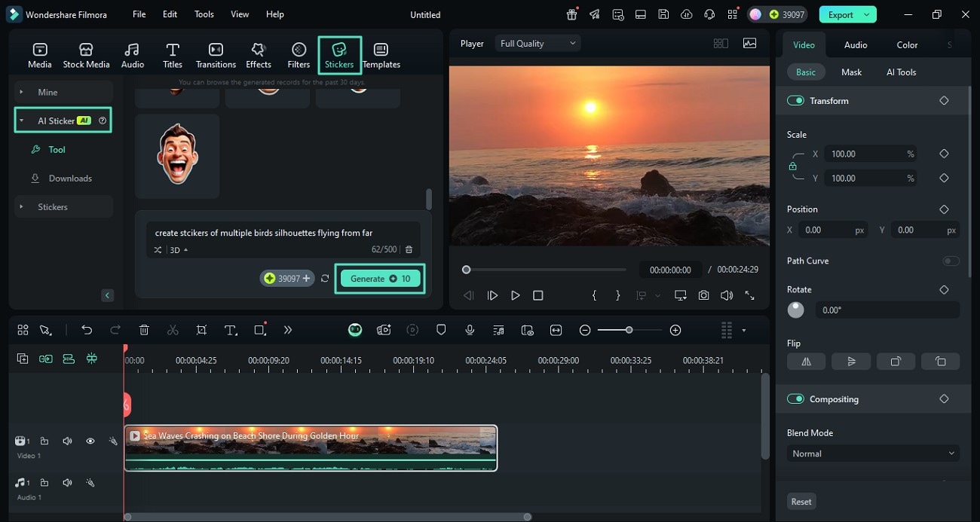980x522 pixels.
Task: Click the Delete trash icon in timeline toolbar
Action: coord(144,330)
